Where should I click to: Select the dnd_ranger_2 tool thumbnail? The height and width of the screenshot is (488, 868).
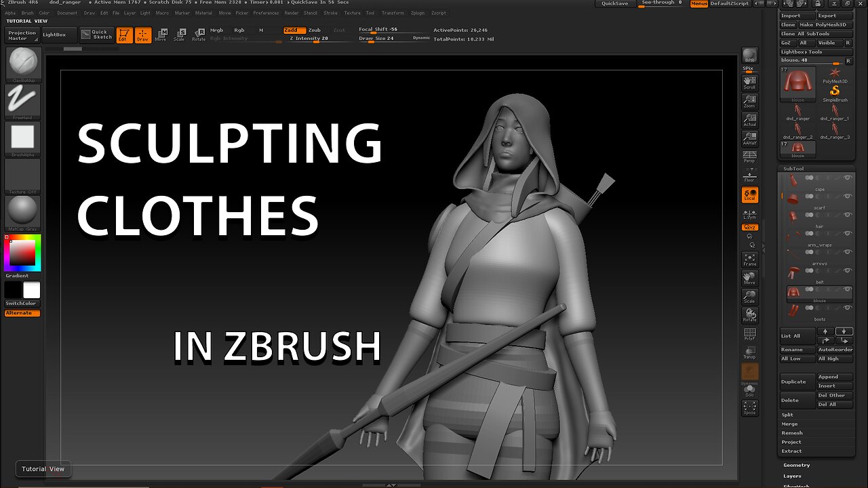[798, 131]
